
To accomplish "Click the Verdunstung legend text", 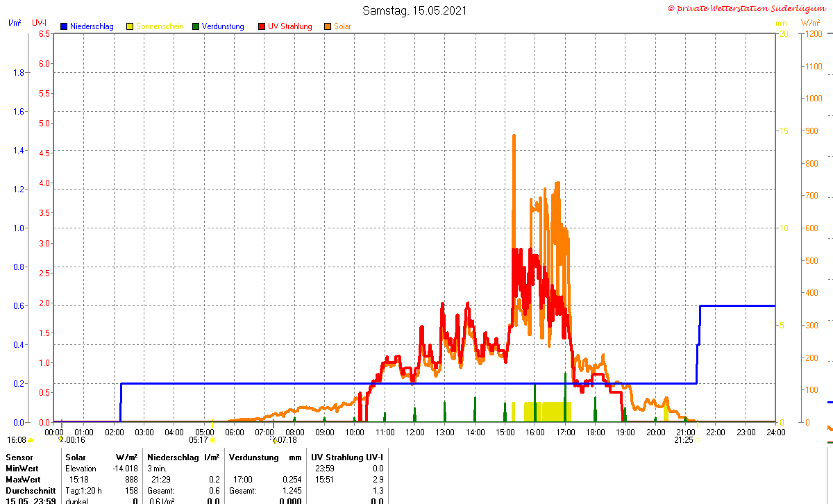I will (x=223, y=26).
